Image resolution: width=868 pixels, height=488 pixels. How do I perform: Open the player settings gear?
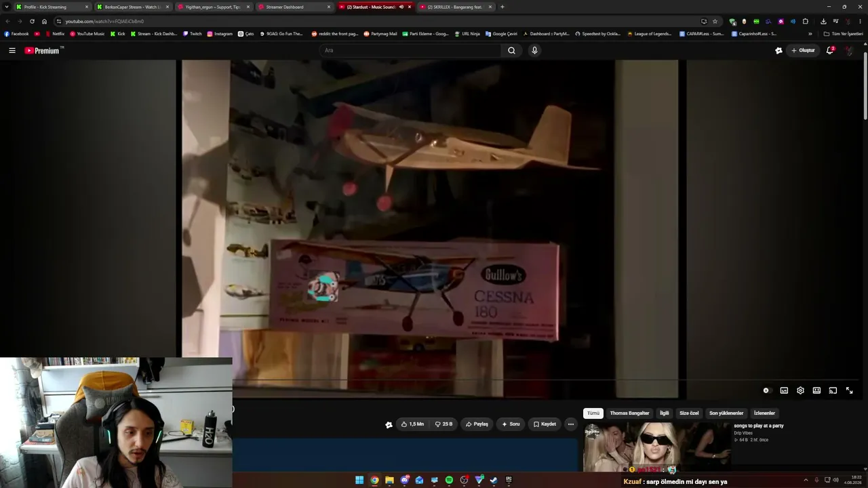pyautogui.click(x=800, y=390)
